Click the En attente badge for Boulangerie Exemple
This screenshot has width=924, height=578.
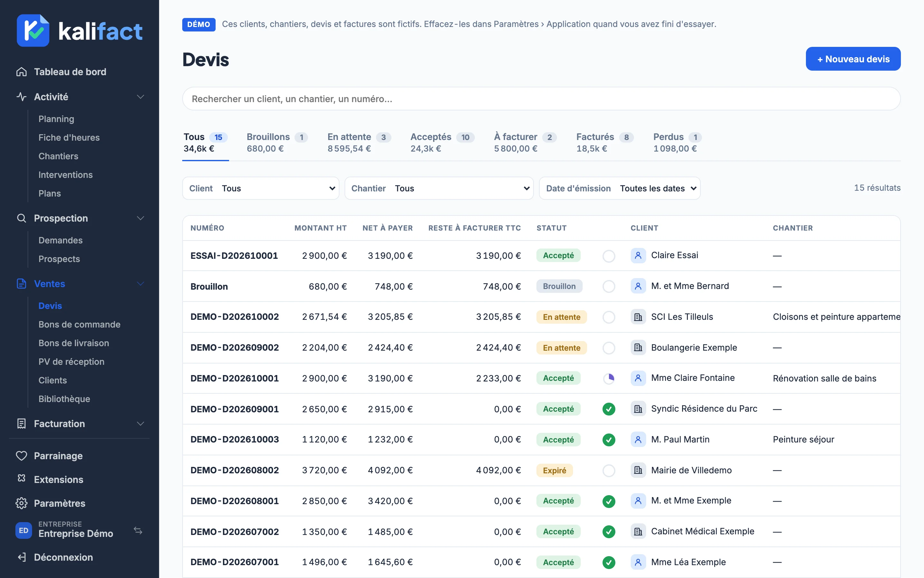pos(561,348)
